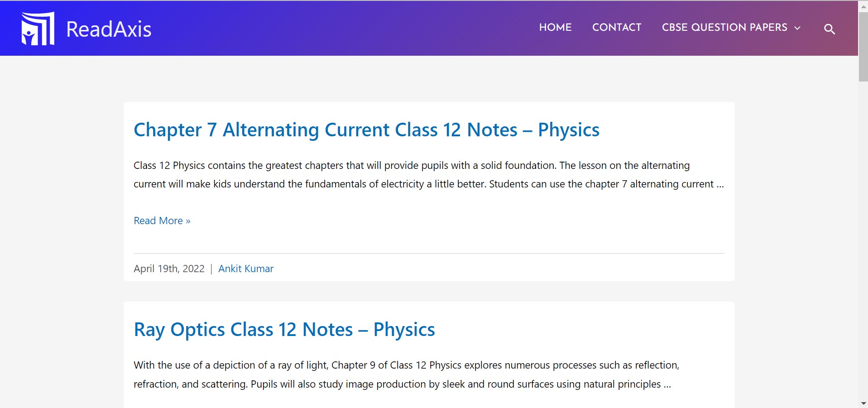Click the divider line above the post date
Viewport: 868px width, 408px height.
click(428, 253)
